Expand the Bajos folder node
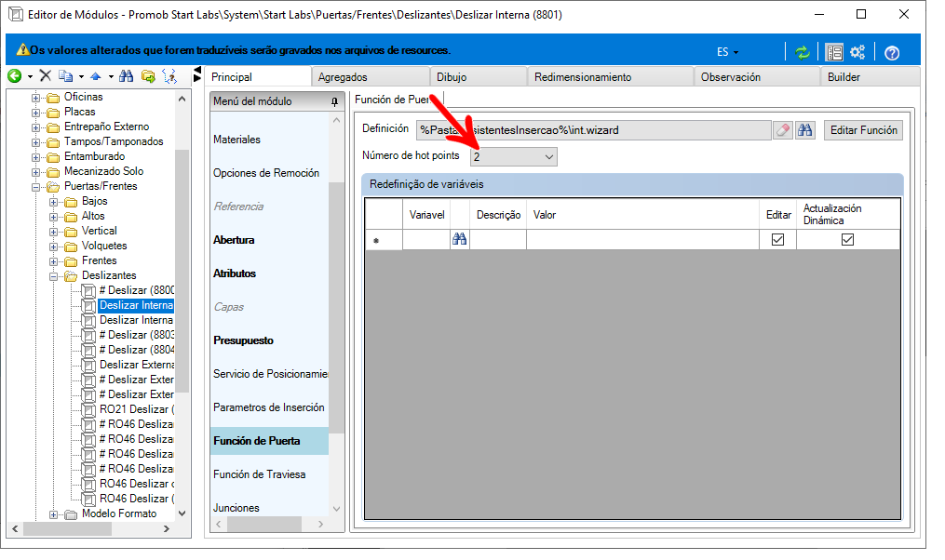The height and width of the screenshot is (560, 945). coord(54,202)
